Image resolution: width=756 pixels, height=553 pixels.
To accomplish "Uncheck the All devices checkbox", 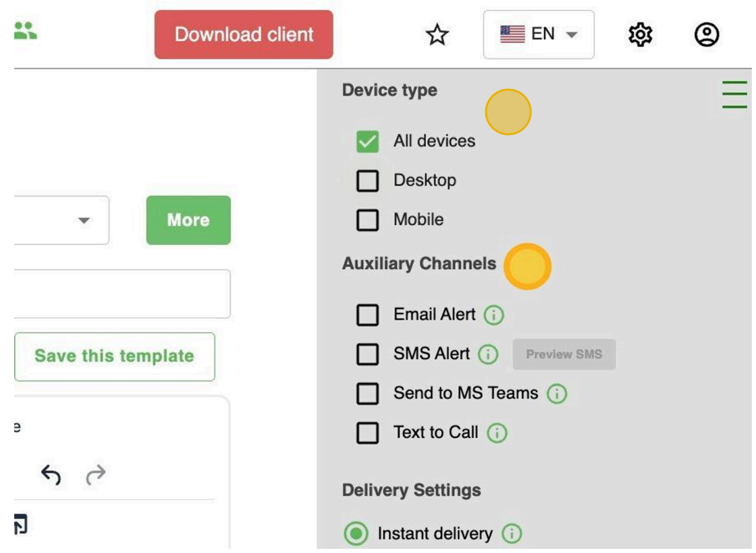I will coord(367,142).
